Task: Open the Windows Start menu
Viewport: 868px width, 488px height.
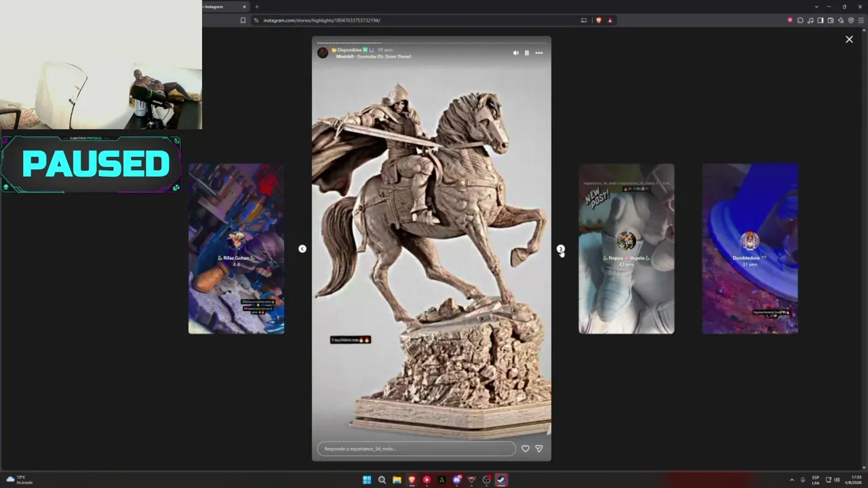Action: tap(367, 480)
